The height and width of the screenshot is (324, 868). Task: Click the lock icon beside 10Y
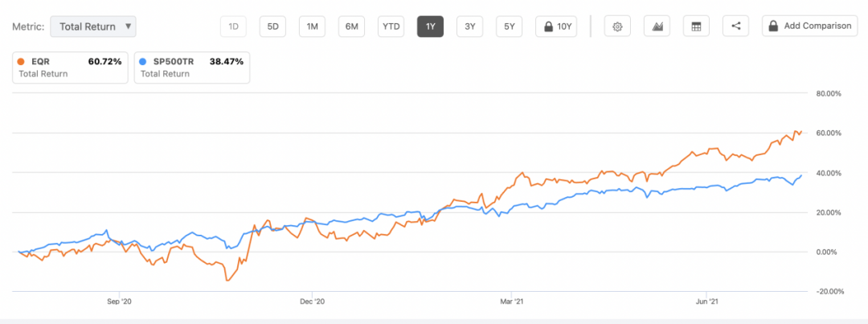click(548, 27)
